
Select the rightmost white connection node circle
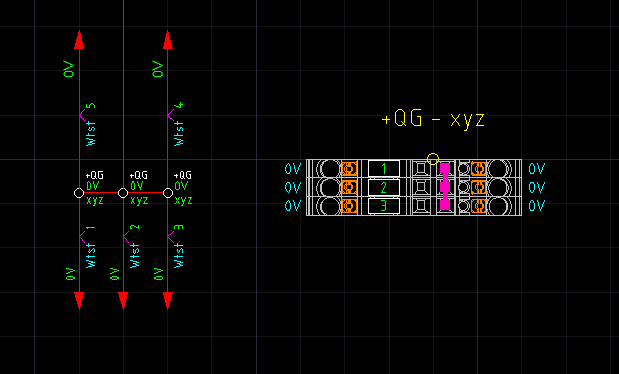tap(168, 193)
